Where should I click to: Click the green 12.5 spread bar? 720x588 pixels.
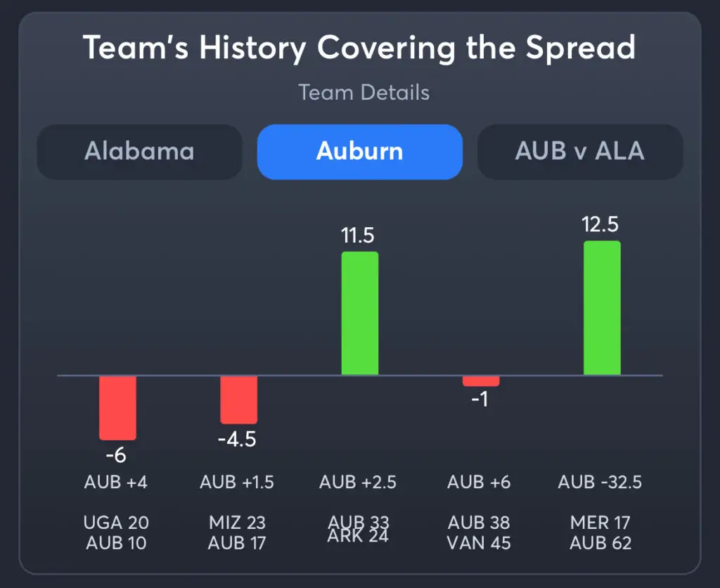(x=602, y=308)
